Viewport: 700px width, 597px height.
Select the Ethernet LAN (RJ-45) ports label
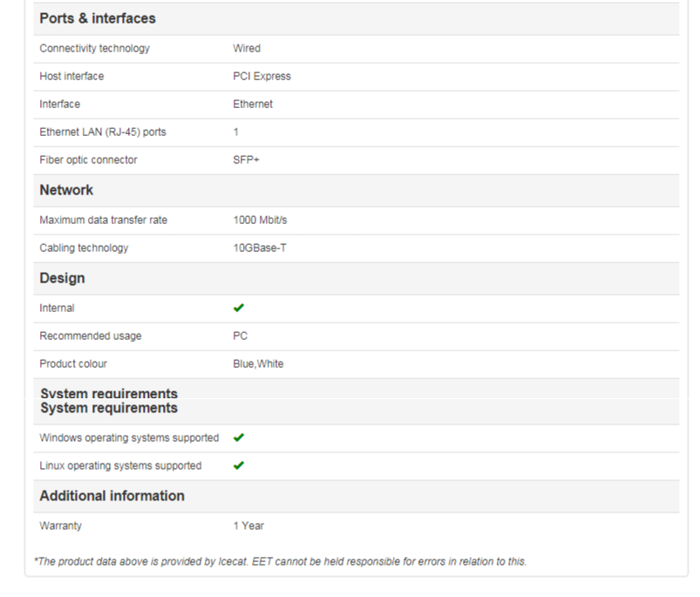[x=103, y=132]
